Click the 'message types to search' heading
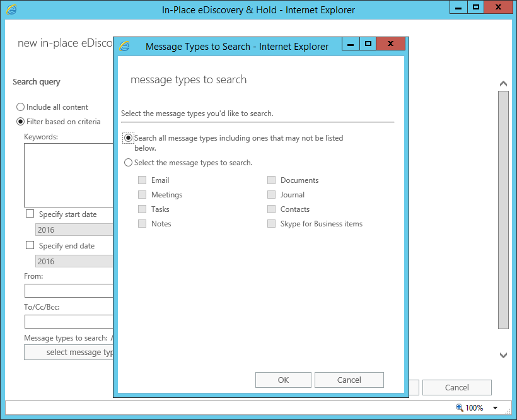The image size is (517, 420). (189, 79)
